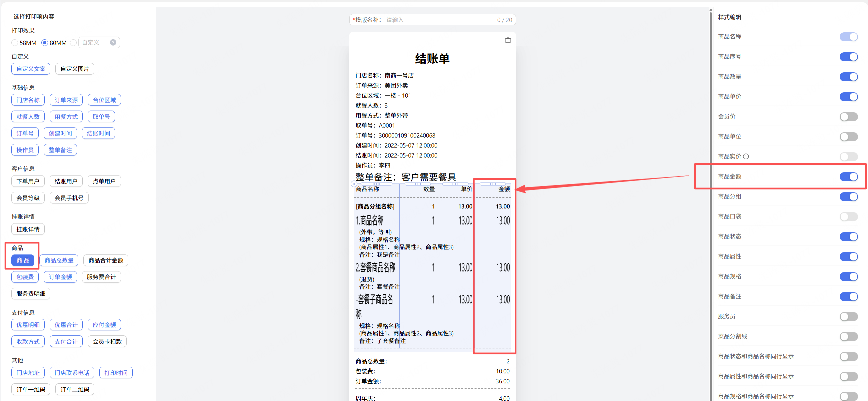Click the circular handle at table's top-left
Image resolution: width=868 pixels, height=401 pixels.
pos(353,184)
